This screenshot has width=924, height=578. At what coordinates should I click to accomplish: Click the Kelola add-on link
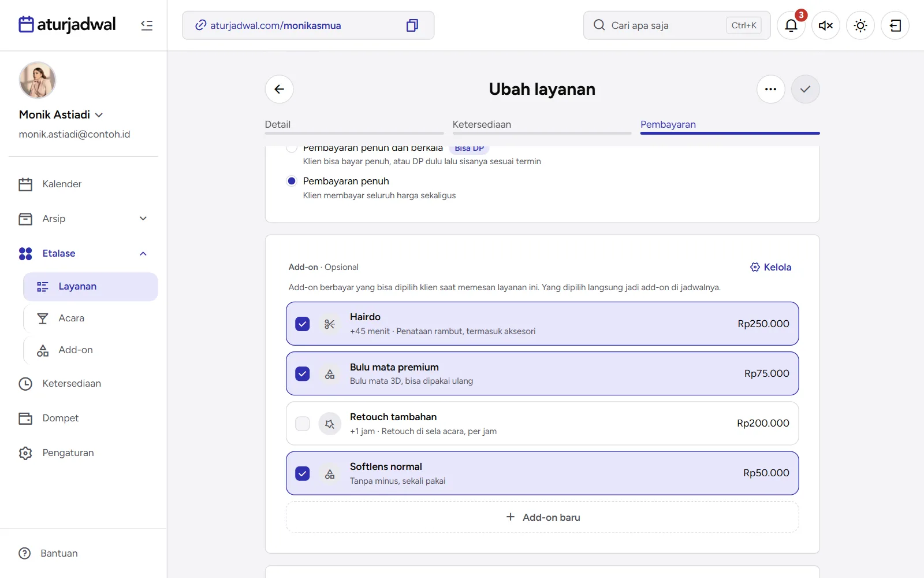point(770,267)
